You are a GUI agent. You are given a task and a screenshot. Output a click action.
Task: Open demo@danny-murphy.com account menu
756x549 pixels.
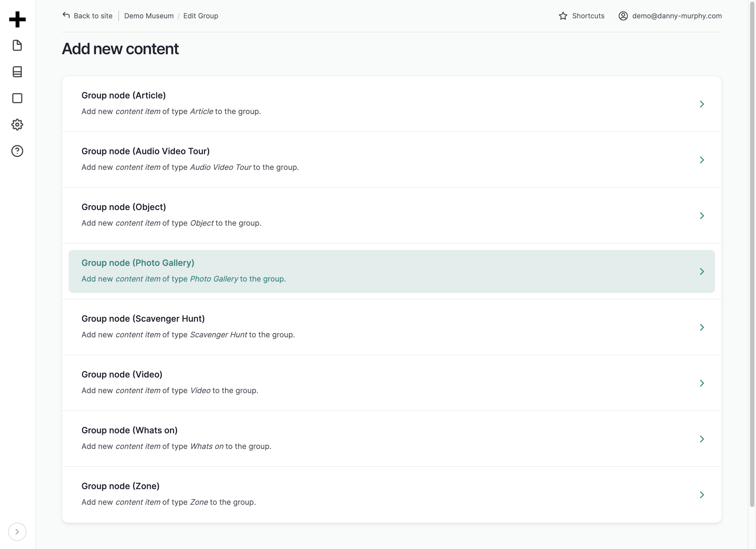click(670, 16)
